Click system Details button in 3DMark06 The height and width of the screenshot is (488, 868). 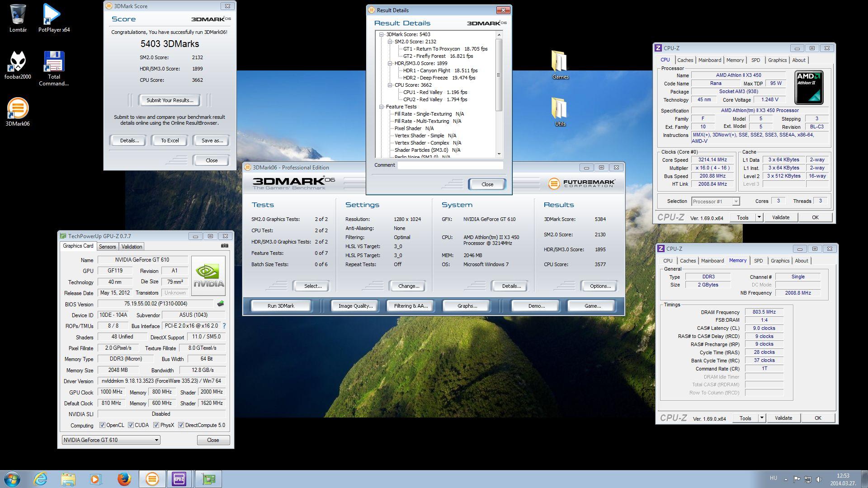511,286
